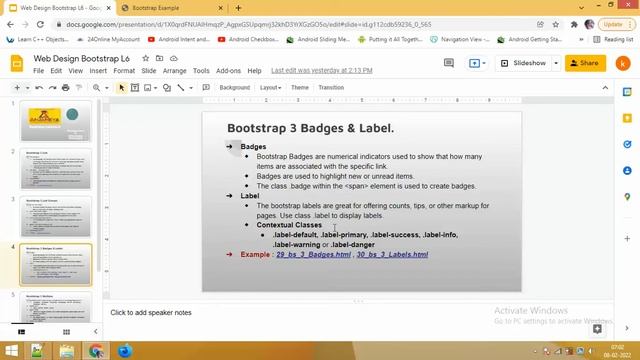The height and width of the screenshot is (360, 640).
Task: Start the Slideshow
Action: click(524, 63)
